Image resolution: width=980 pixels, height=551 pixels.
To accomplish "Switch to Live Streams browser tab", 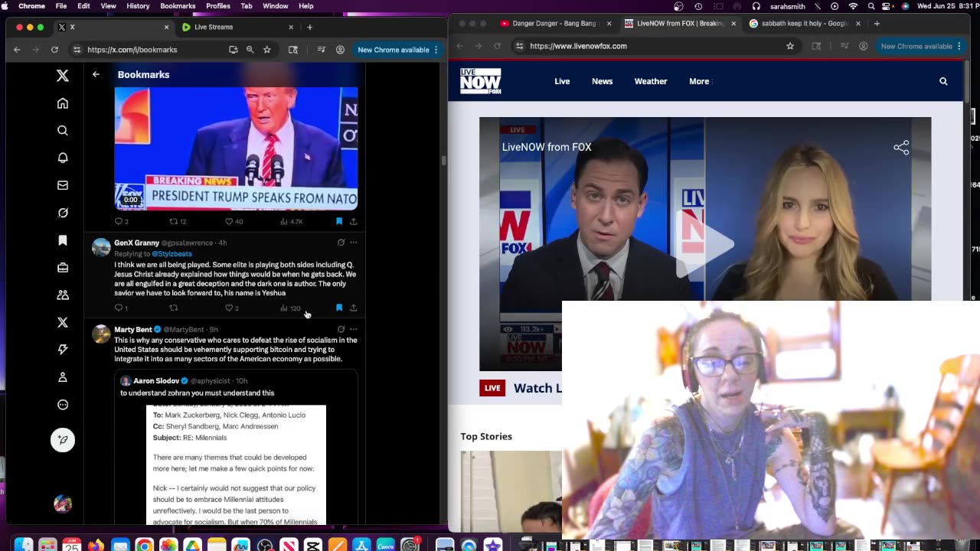I will [x=237, y=27].
